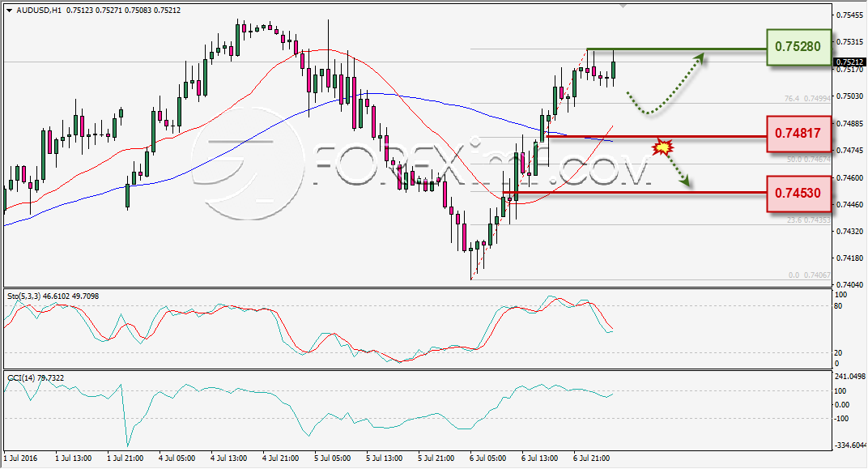868x469 pixels.
Task: Click the 0.74320 price axis label
Action: coord(849,231)
